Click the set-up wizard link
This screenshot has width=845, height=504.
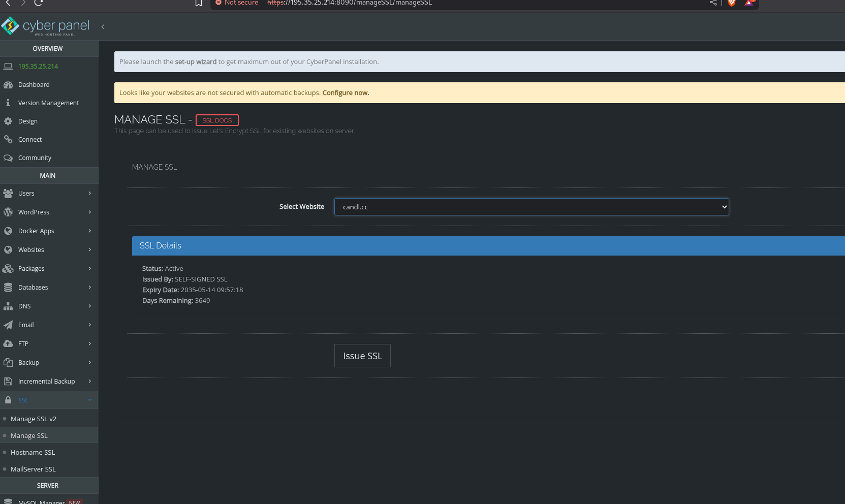coord(196,61)
